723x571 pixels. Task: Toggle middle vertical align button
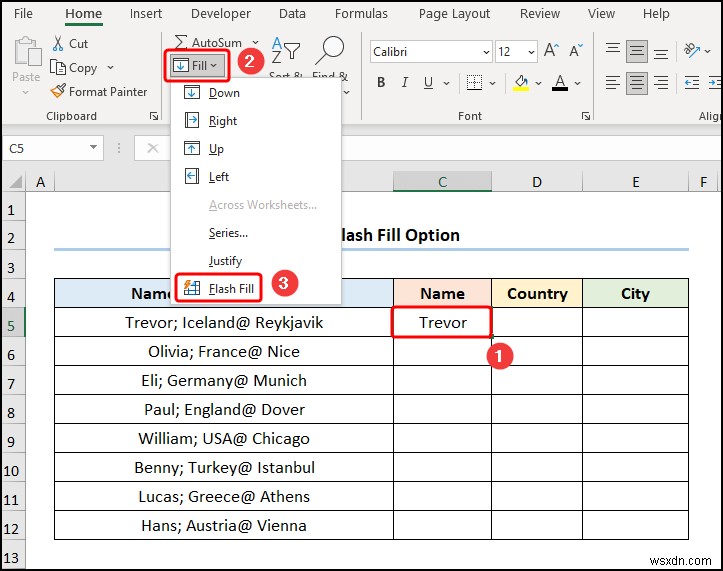pos(637,51)
